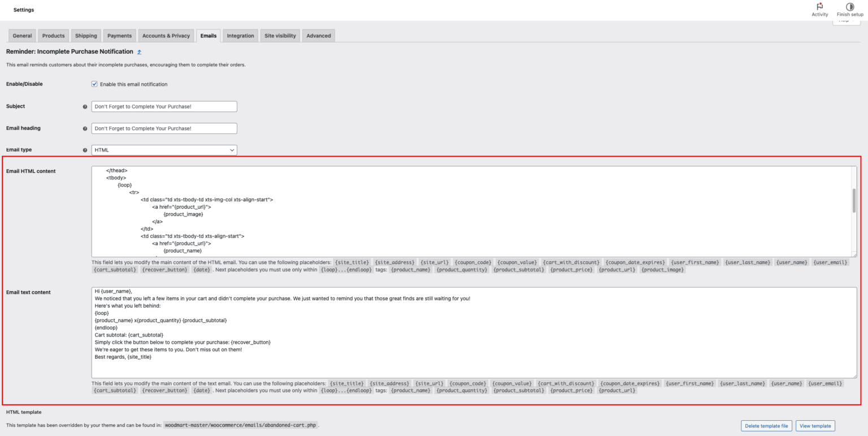Click the 'Settings' page title
Image resolution: width=868 pixels, height=436 pixels.
click(24, 10)
